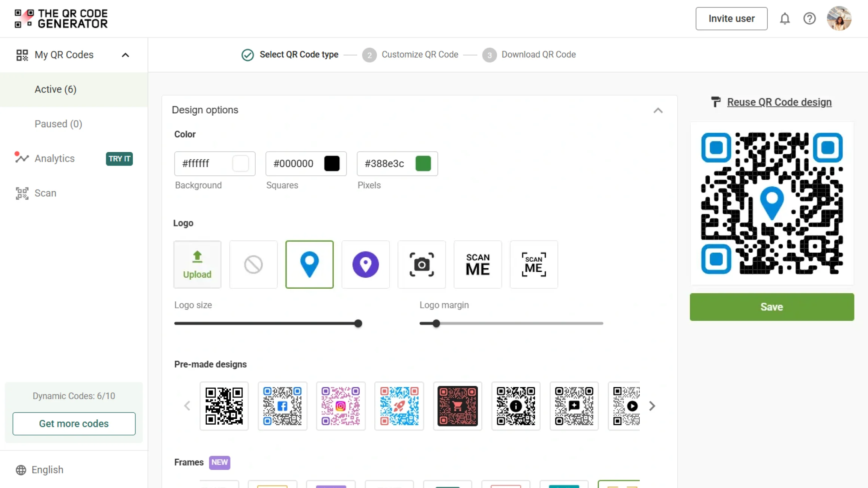Click the Upload logo button
868x488 pixels.
tap(197, 264)
